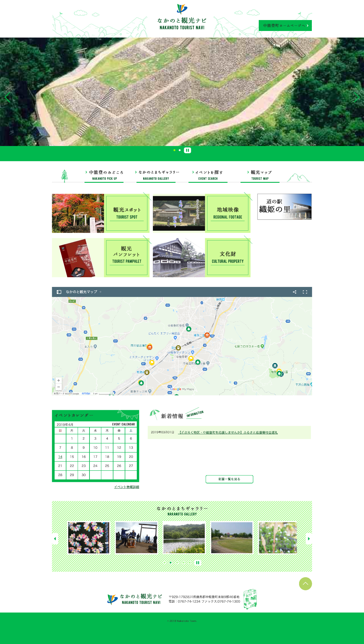Zoom out on the map
This screenshot has height=644, width=364.
pyautogui.click(x=59, y=387)
